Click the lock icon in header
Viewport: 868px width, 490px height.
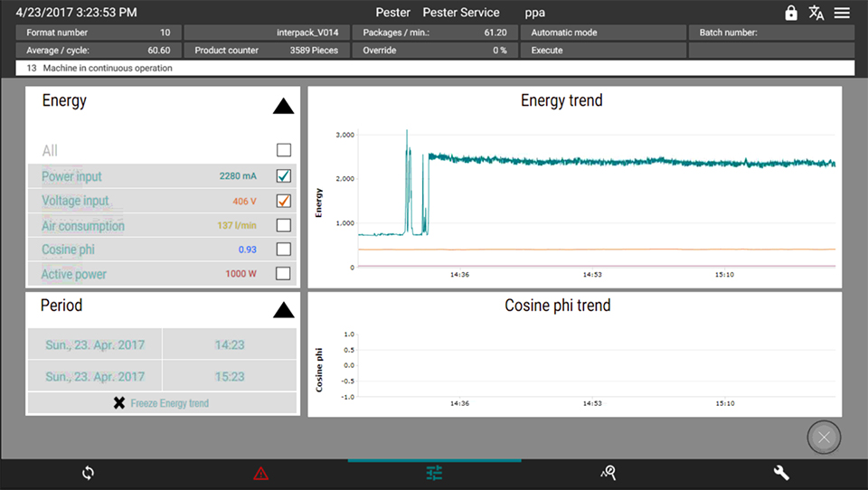[791, 13]
